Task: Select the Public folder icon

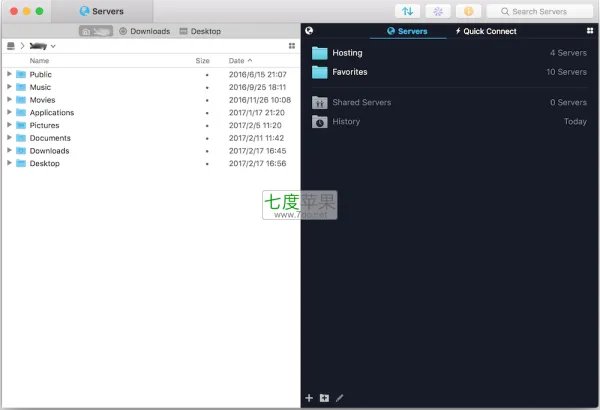Action: tap(21, 74)
